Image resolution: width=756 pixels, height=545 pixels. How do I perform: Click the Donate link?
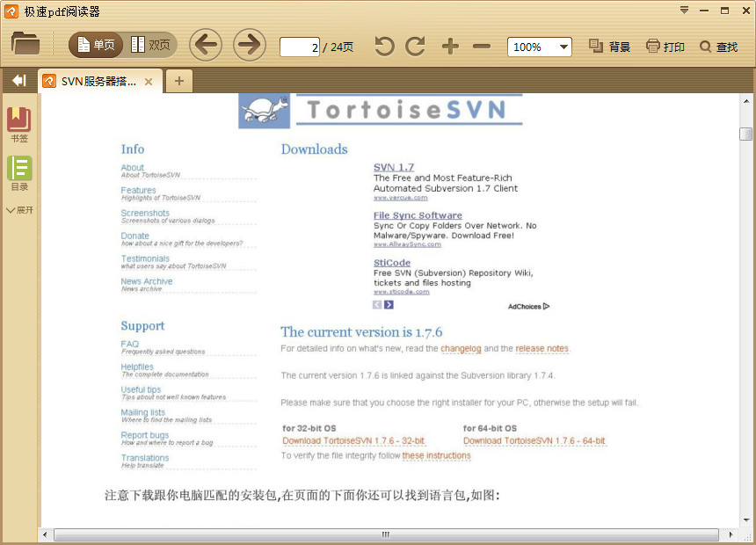(x=135, y=236)
